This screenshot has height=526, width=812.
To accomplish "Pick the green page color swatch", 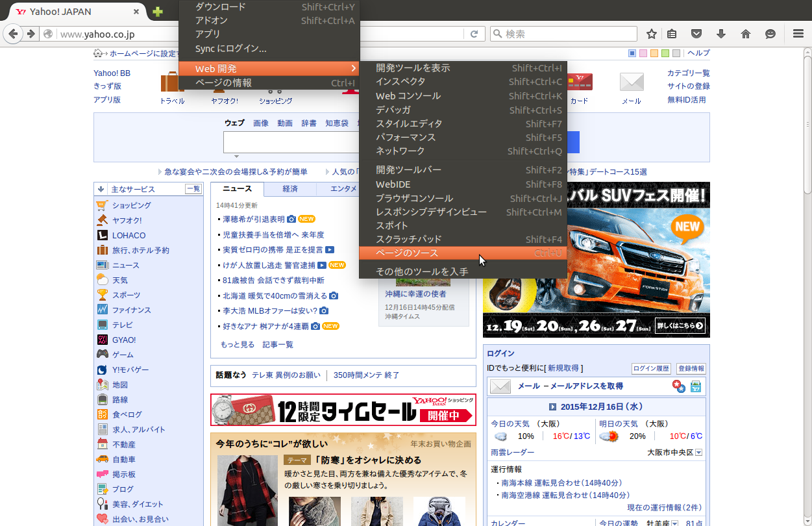I will coord(665,53).
